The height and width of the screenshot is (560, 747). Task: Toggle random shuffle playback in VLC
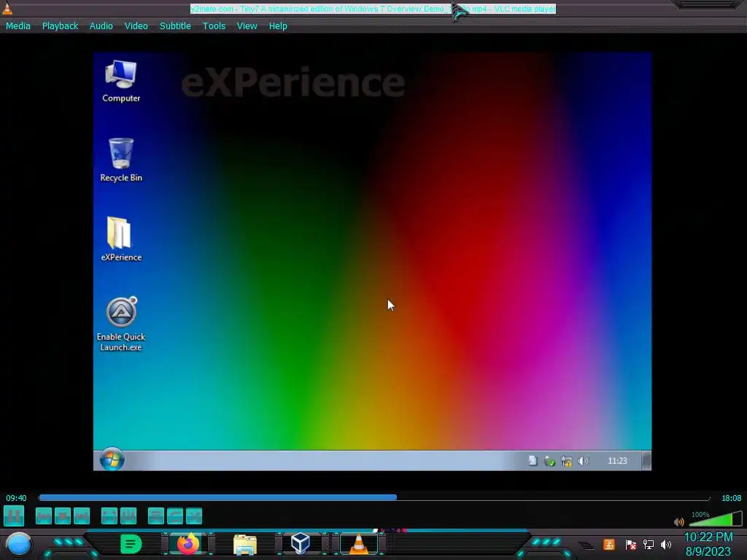pyautogui.click(x=194, y=516)
